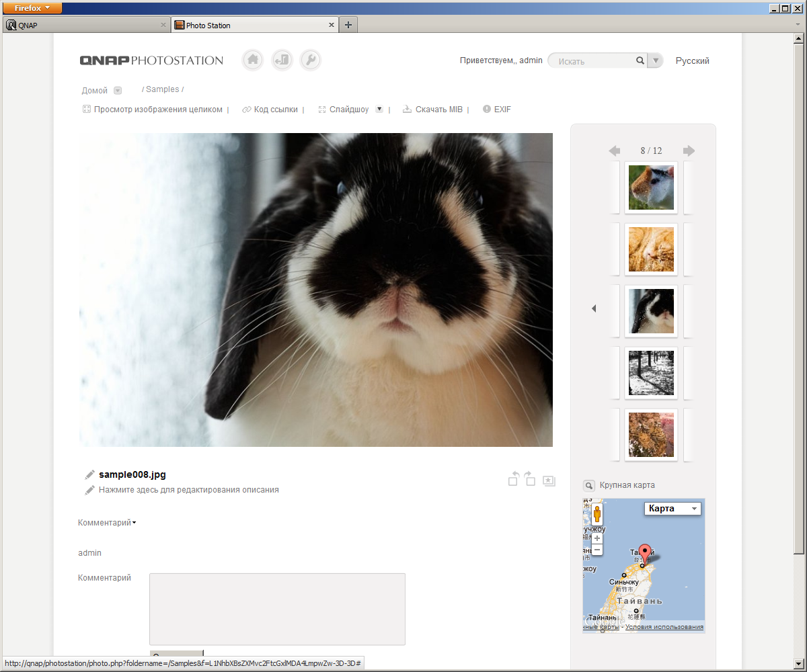Click the QNAP Photostation logo
This screenshot has width=807, height=672.
[x=151, y=60]
